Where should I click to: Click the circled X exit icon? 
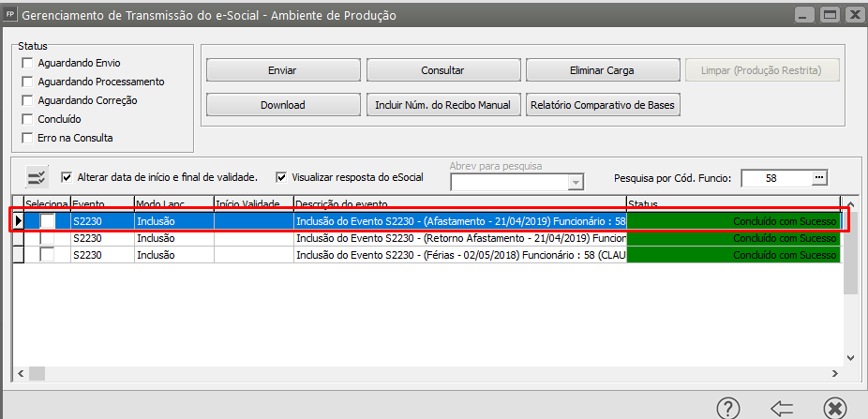(x=835, y=409)
